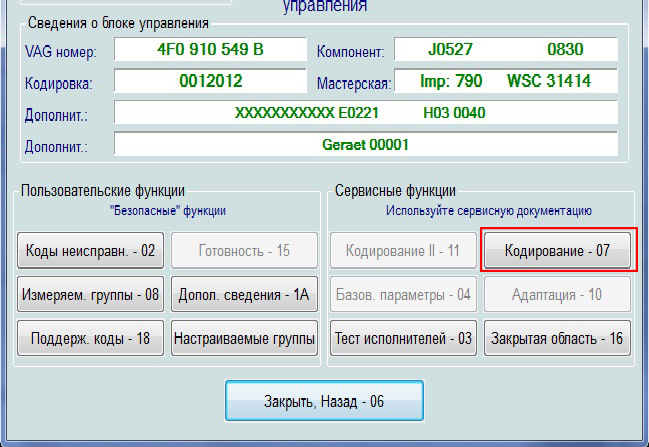649x447 pixels.
Task: Click the Пользовательские функции group title
Action: point(103,191)
